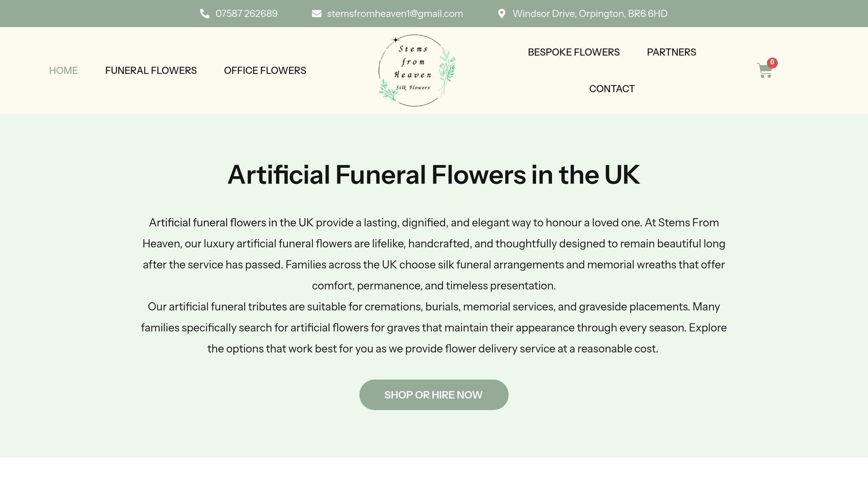This screenshot has height=488, width=868.
Task: Click the 'Silk Flowers' text in the logo
Action: (413, 88)
